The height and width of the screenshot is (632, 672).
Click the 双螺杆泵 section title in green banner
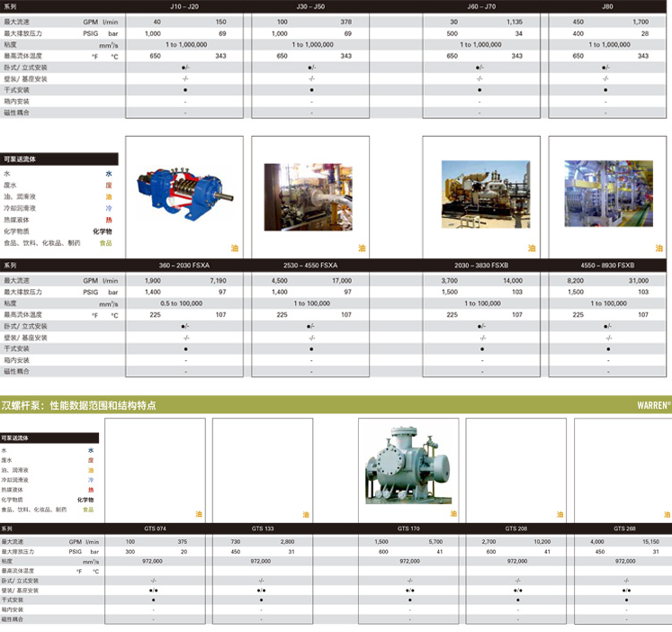click(x=79, y=406)
